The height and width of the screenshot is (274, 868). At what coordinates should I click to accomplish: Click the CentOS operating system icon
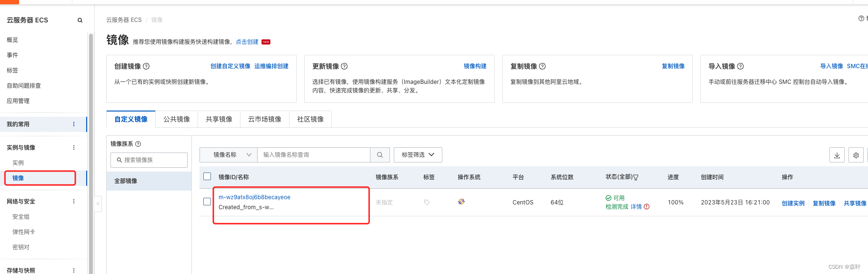coord(461,202)
